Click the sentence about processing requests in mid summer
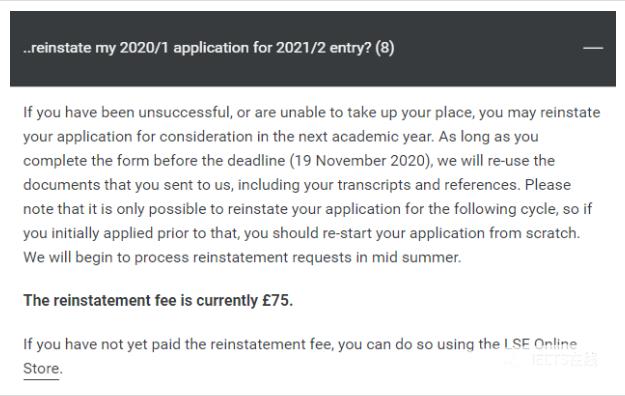 pos(242,257)
